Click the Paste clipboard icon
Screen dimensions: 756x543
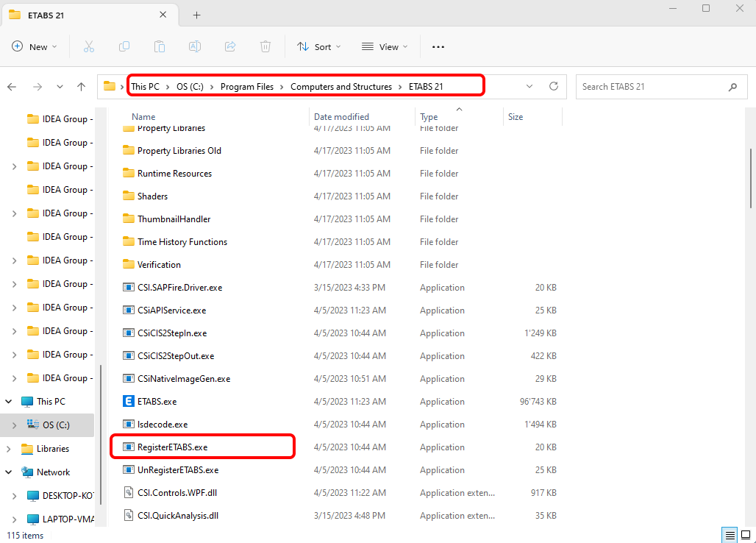pyautogui.click(x=160, y=46)
